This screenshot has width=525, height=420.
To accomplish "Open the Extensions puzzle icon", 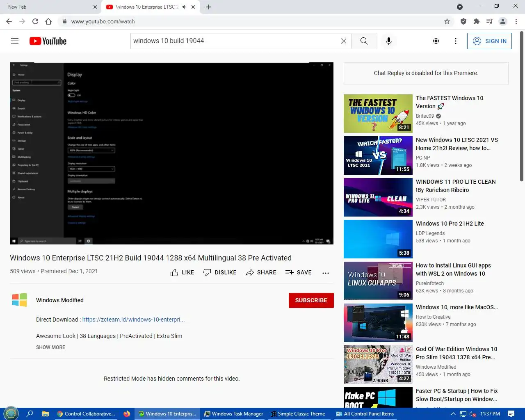I will 477,21.
